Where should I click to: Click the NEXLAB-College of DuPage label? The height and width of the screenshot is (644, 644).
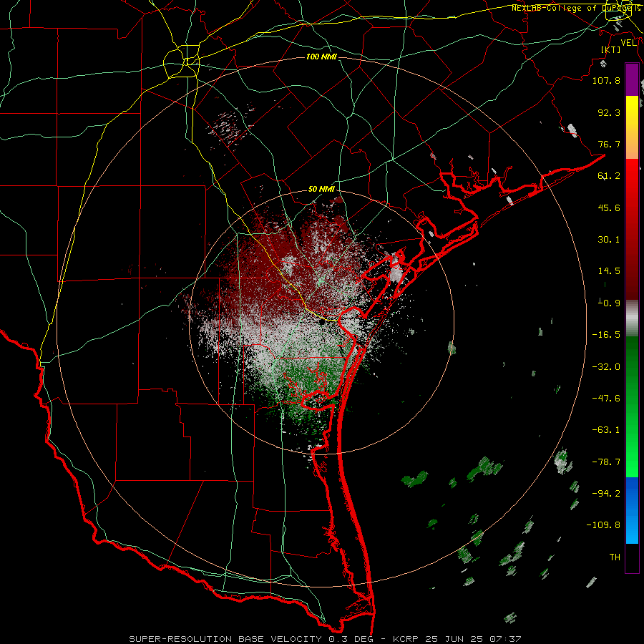576,8
